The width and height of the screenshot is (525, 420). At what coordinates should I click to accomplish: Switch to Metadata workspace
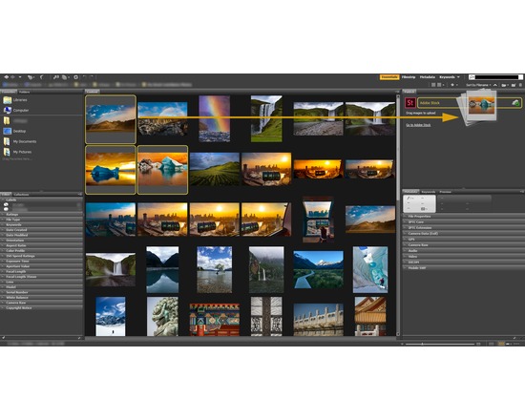click(x=428, y=77)
